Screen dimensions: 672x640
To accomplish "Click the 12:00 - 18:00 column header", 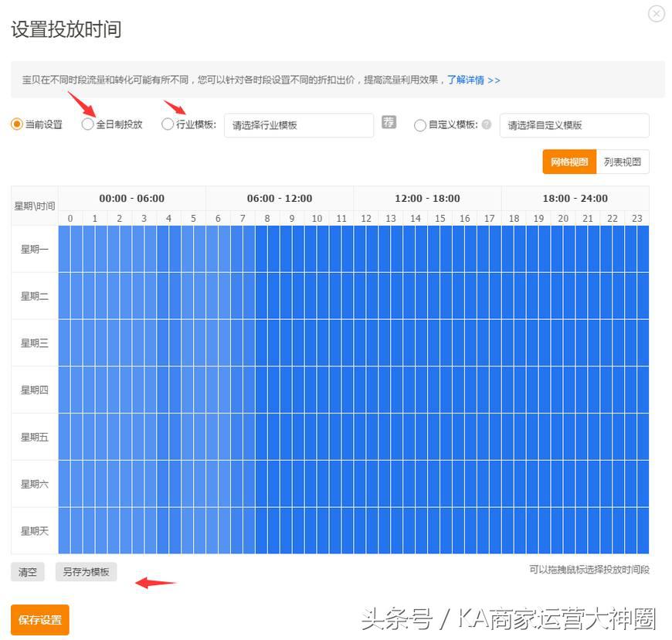I will 427,198.
